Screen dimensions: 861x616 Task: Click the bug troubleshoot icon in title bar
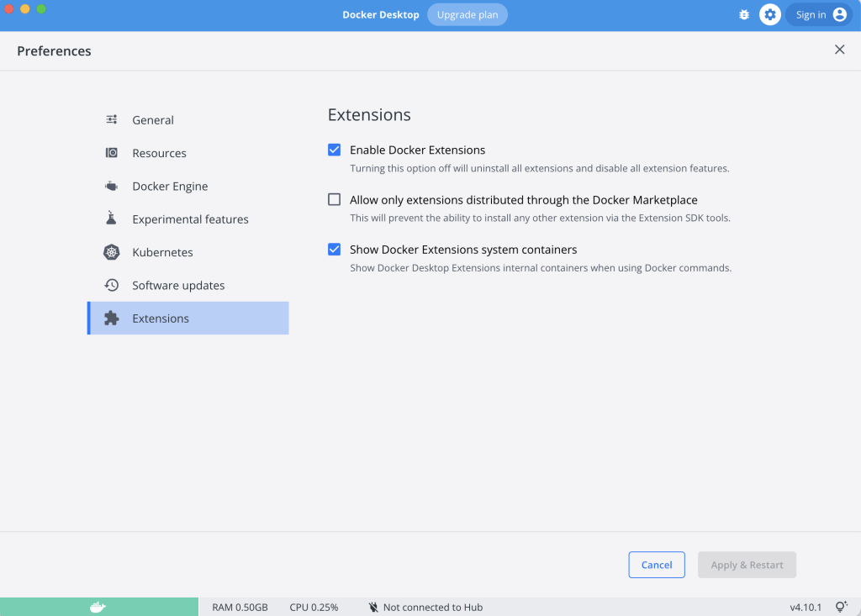click(x=744, y=15)
